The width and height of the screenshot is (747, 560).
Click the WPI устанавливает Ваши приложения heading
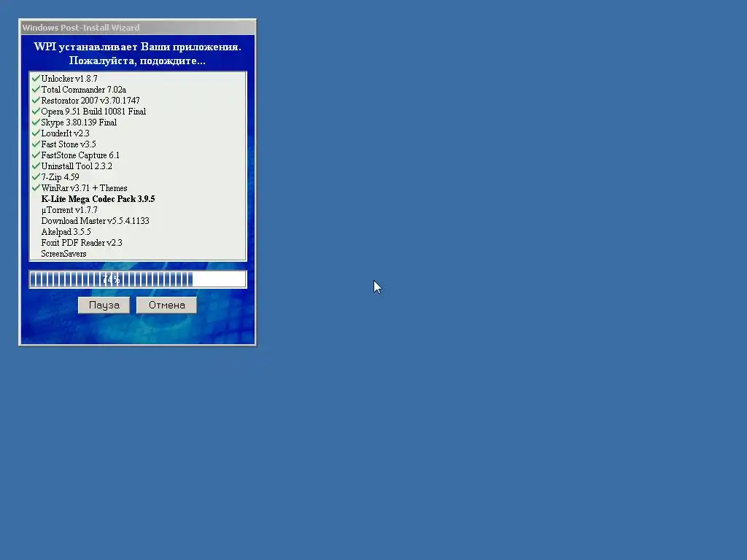pos(138,47)
